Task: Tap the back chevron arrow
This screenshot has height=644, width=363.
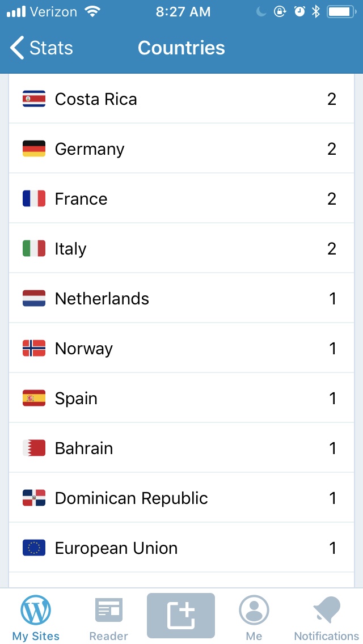Action: click(x=18, y=48)
